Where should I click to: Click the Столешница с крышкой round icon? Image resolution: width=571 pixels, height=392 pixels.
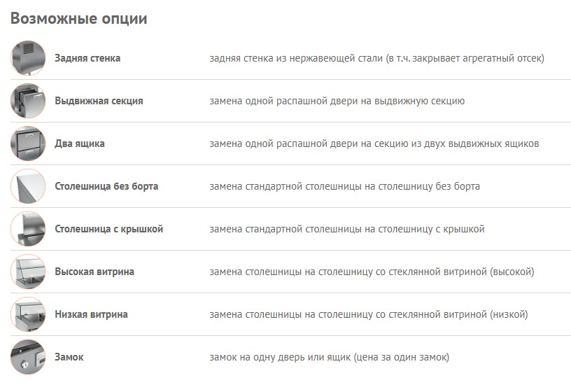28,229
